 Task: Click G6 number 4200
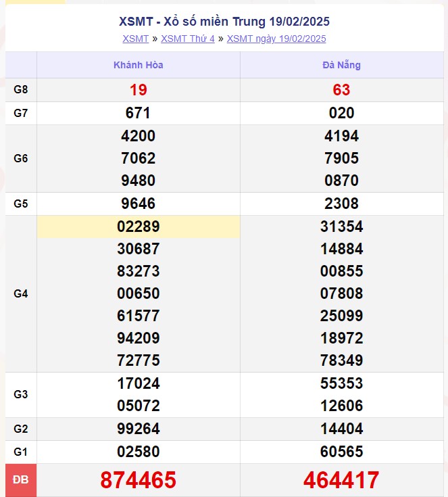click(139, 136)
